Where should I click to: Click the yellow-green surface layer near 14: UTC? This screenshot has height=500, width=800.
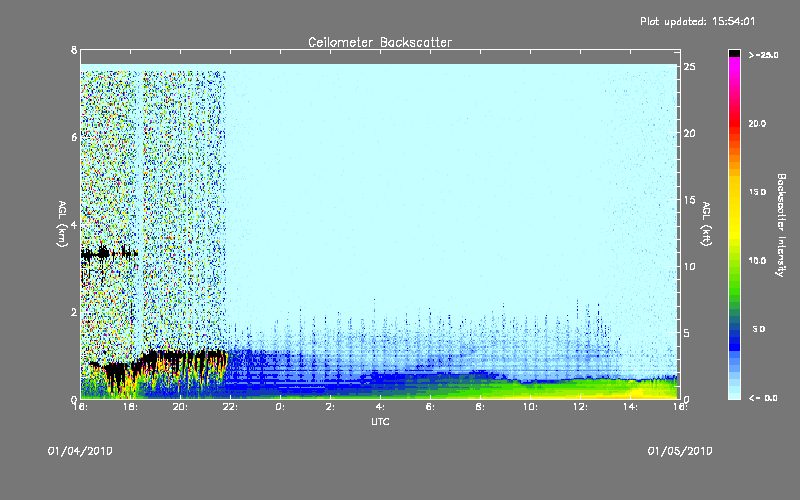(x=633, y=391)
